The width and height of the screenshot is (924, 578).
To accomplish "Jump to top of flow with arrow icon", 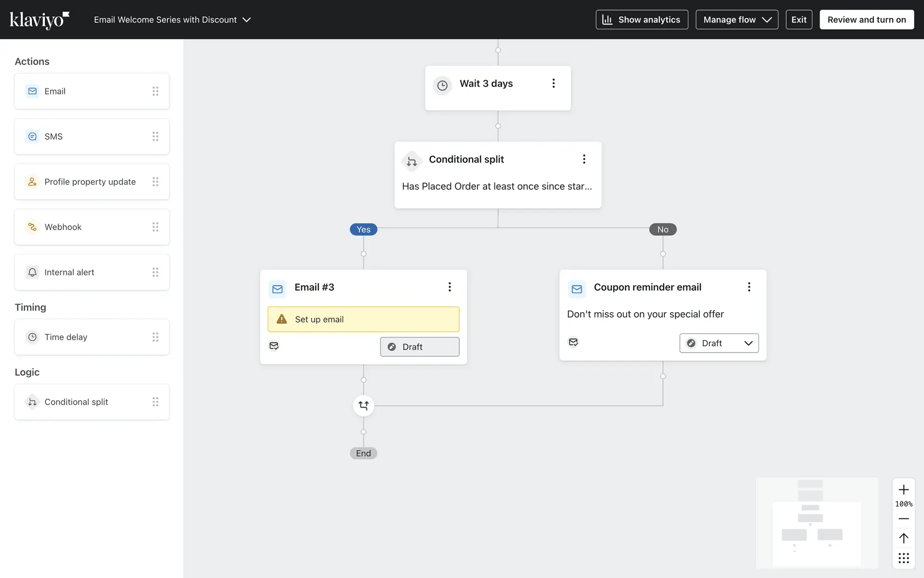I will tap(903, 538).
